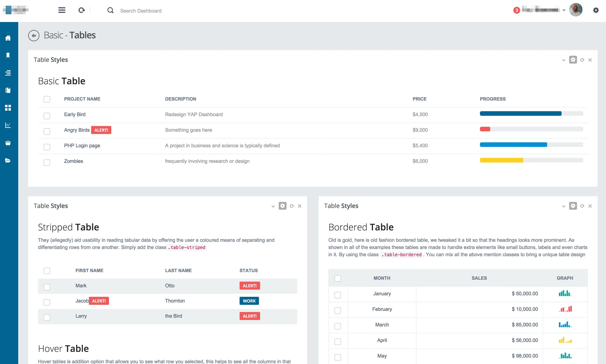Open settings gear in Stripped Table panel
This screenshot has height=364, width=606.
pos(282,206)
